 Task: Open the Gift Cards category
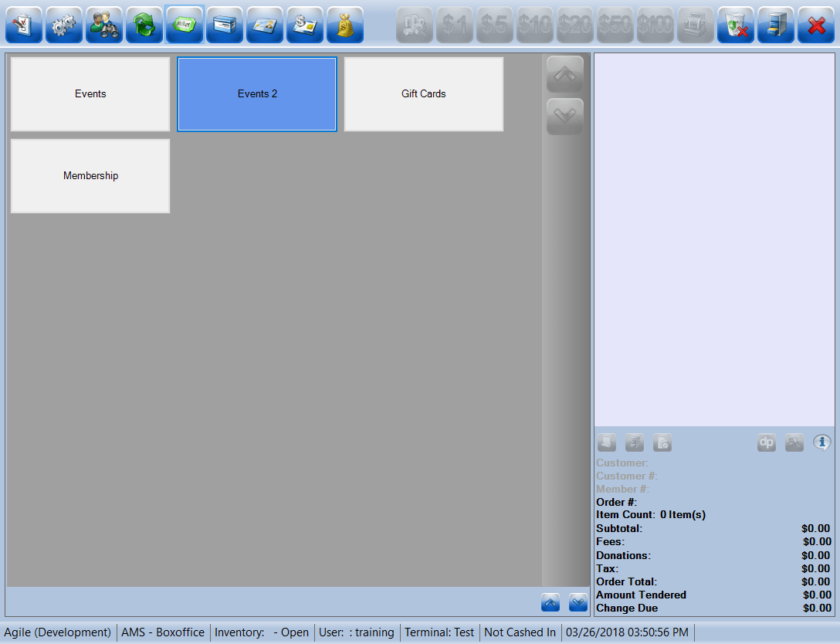pyautogui.click(x=424, y=94)
